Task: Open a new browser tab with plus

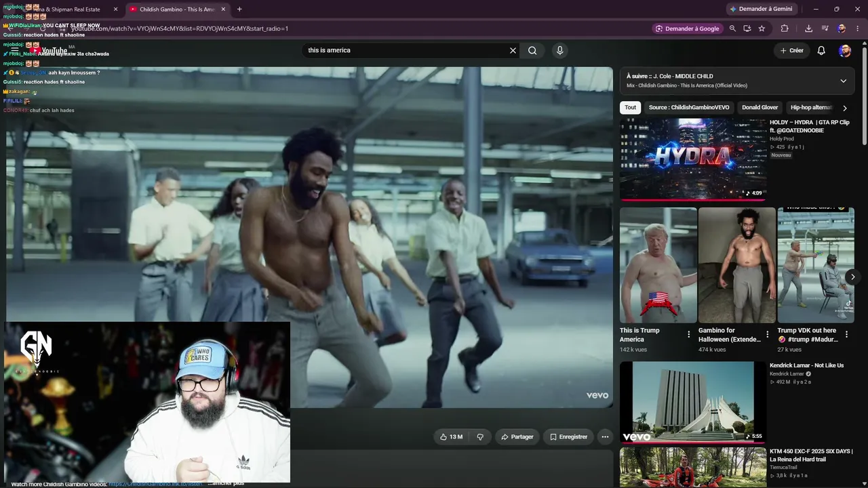Action: coord(239,9)
